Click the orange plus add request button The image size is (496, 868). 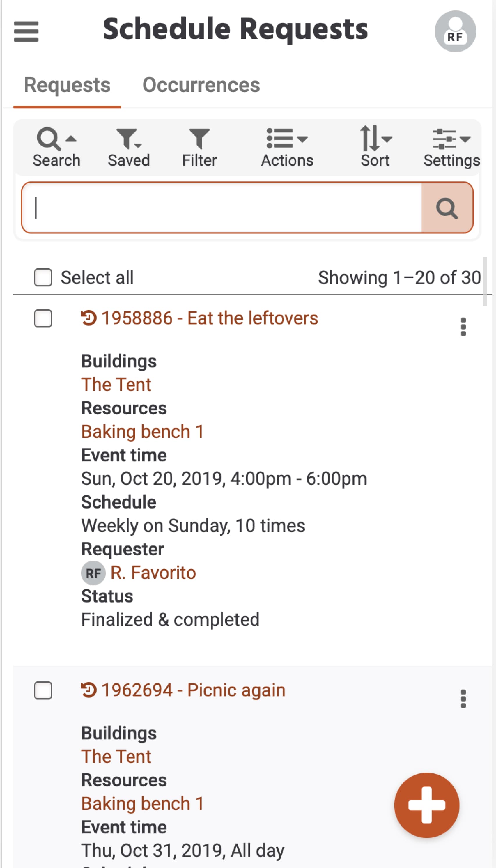pyautogui.click(x=426, y=805)
